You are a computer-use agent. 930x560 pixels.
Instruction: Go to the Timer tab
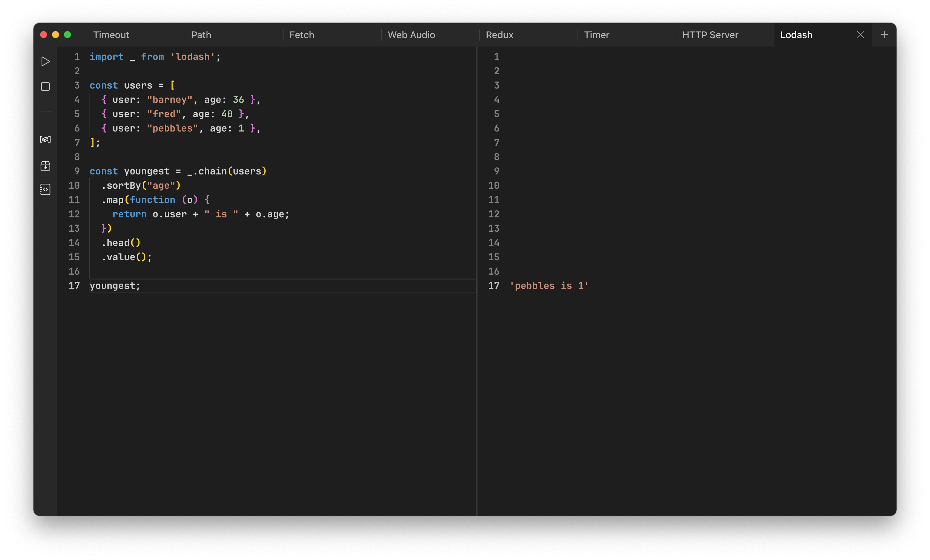pos(596,35)
